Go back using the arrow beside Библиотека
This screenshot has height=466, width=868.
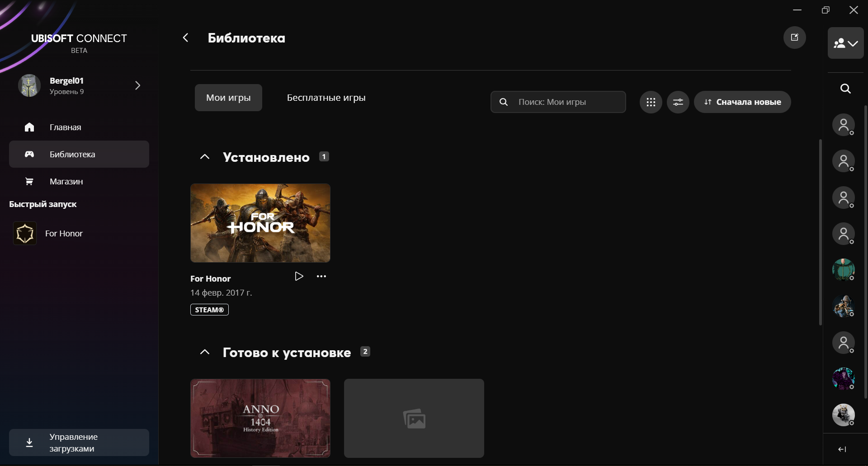pyautogui.click(x=185, y=38)
